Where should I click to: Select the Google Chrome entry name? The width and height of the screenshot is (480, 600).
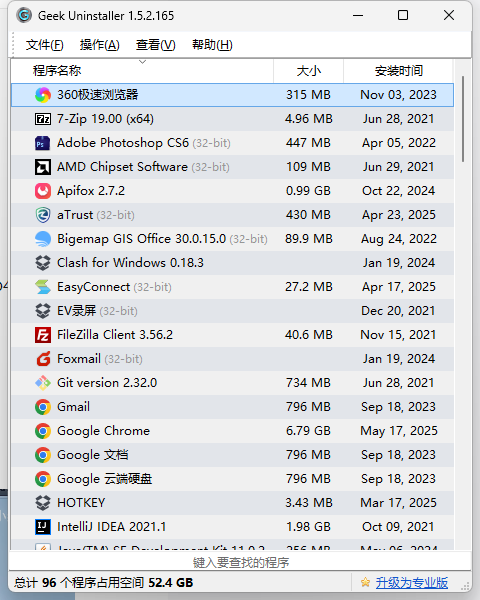pos(103,431)
